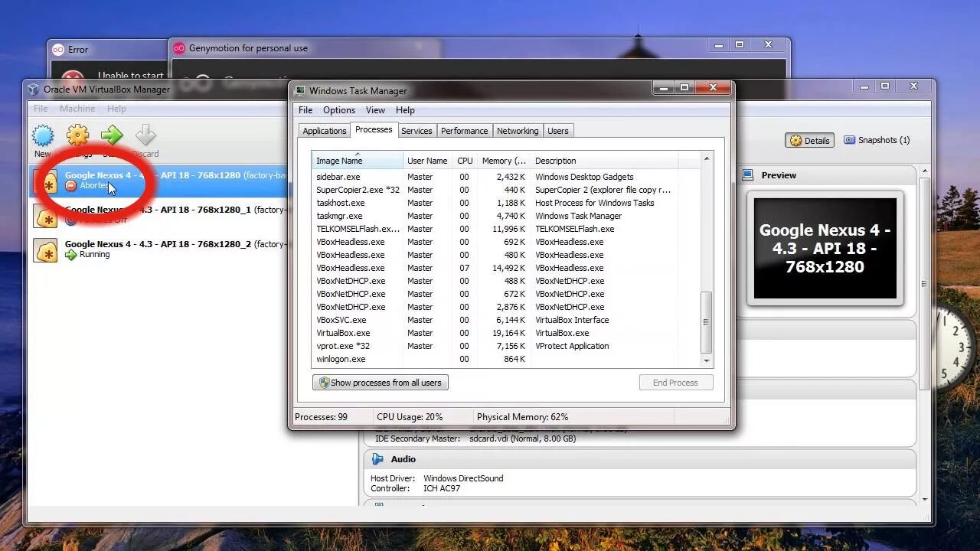
Task: Click the Audio section header
Action: click(x=639, y=459)
